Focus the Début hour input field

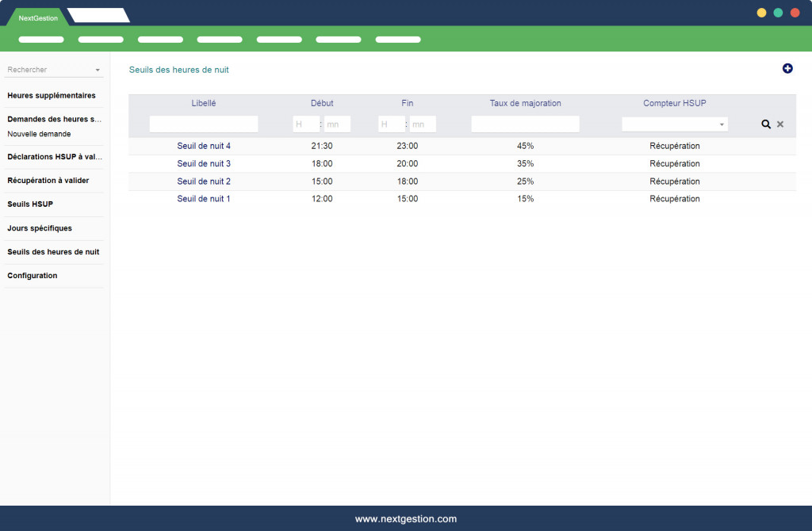[x=306, y=124]
